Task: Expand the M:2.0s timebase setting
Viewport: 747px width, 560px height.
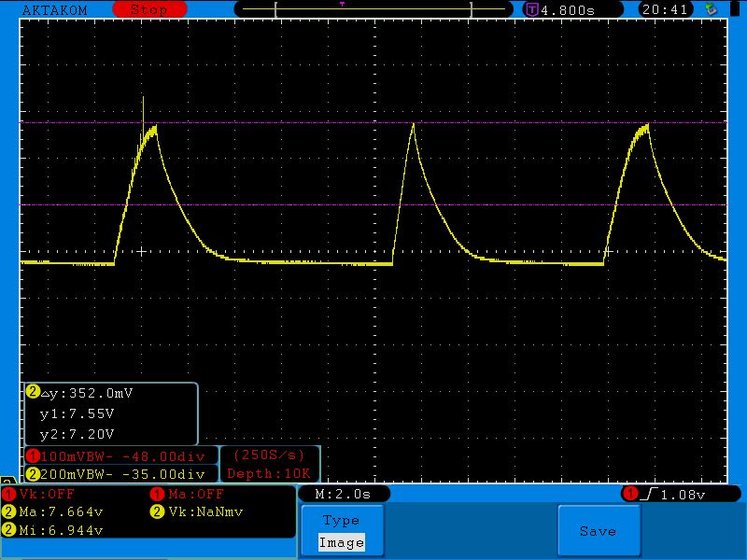Action: (x=344, y=494)
